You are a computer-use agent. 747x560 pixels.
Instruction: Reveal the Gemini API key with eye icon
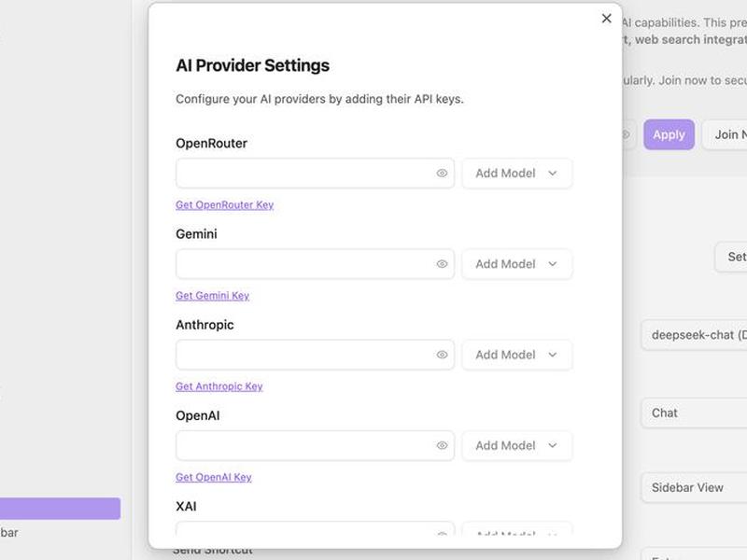tap(442, 264)
